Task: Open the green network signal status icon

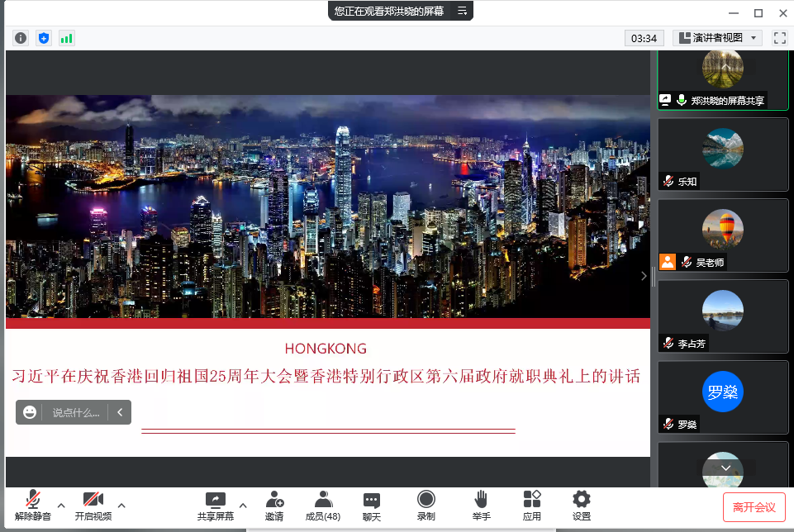Action: pos(66,38)
